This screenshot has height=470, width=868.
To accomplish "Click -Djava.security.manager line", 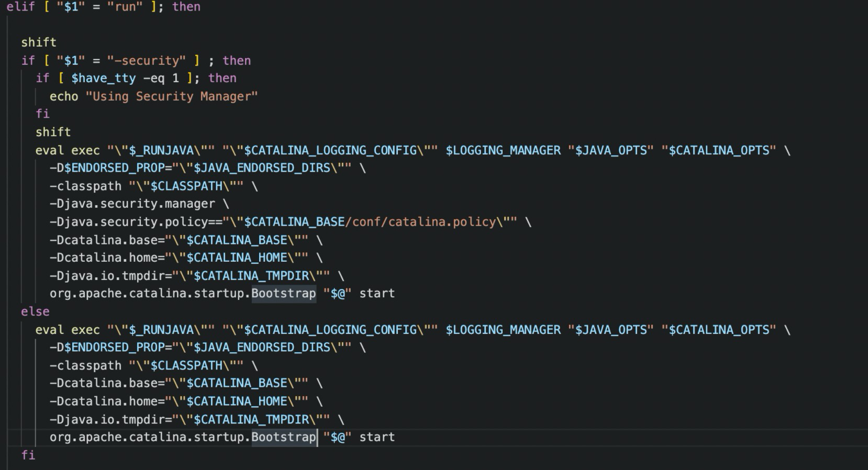I will 139,204.
